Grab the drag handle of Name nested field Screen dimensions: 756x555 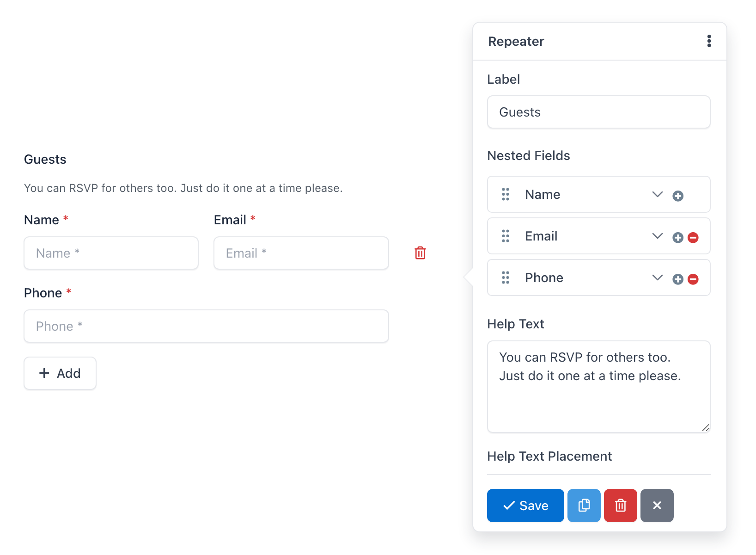coord(506,194)
